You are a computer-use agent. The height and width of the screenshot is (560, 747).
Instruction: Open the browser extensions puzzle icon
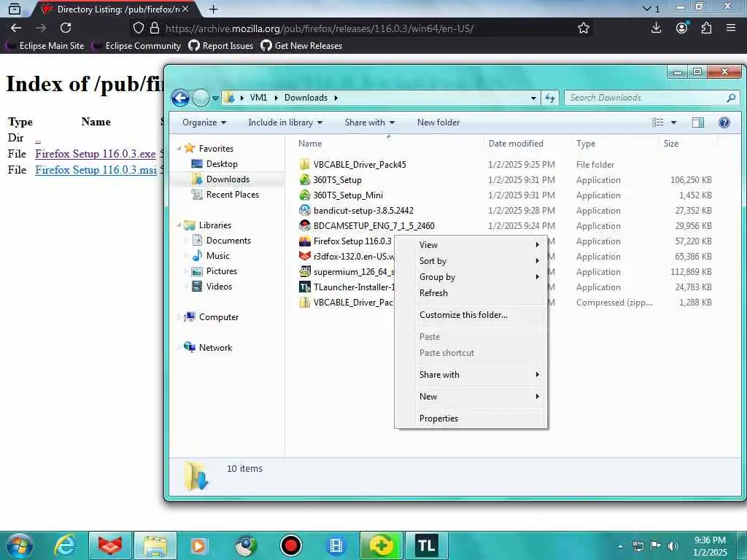point(706,28)
